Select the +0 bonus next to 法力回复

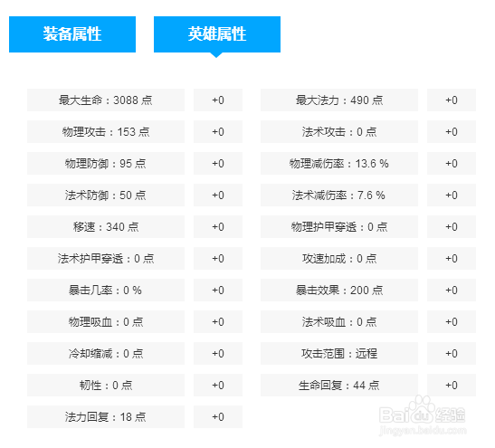pos(218,416)
